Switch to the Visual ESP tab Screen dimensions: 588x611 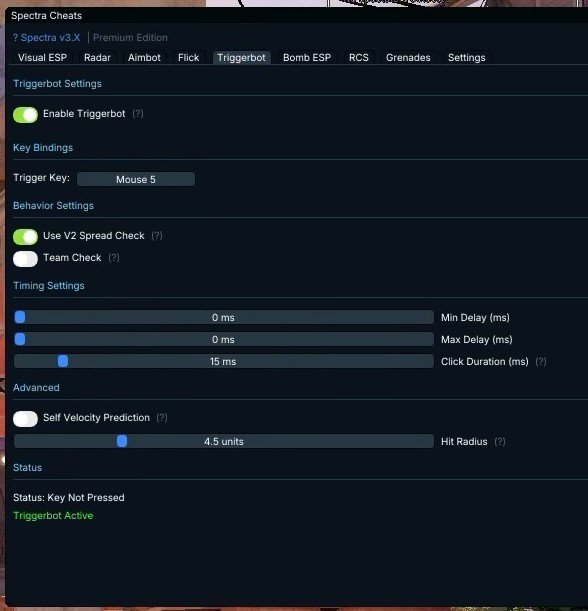(x=42, y=58)
